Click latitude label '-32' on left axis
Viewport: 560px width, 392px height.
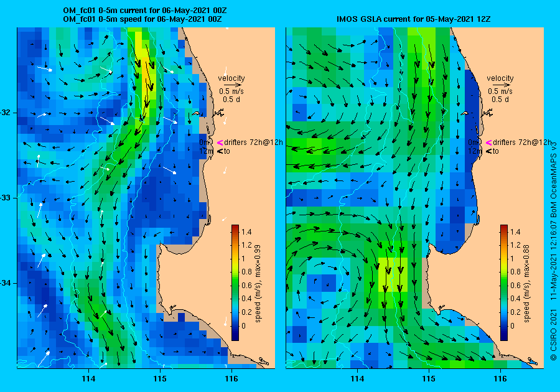click(6, 113)
